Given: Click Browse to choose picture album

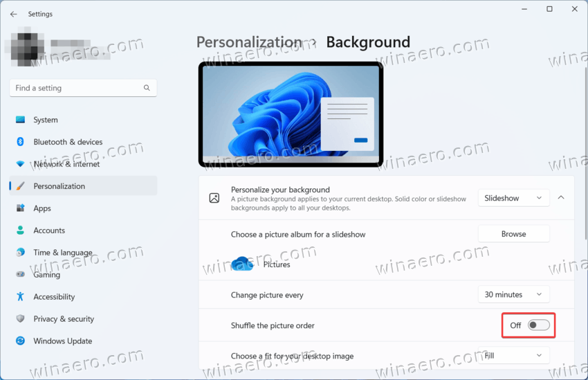Looking at the screenshot, I should click(513, 234).
